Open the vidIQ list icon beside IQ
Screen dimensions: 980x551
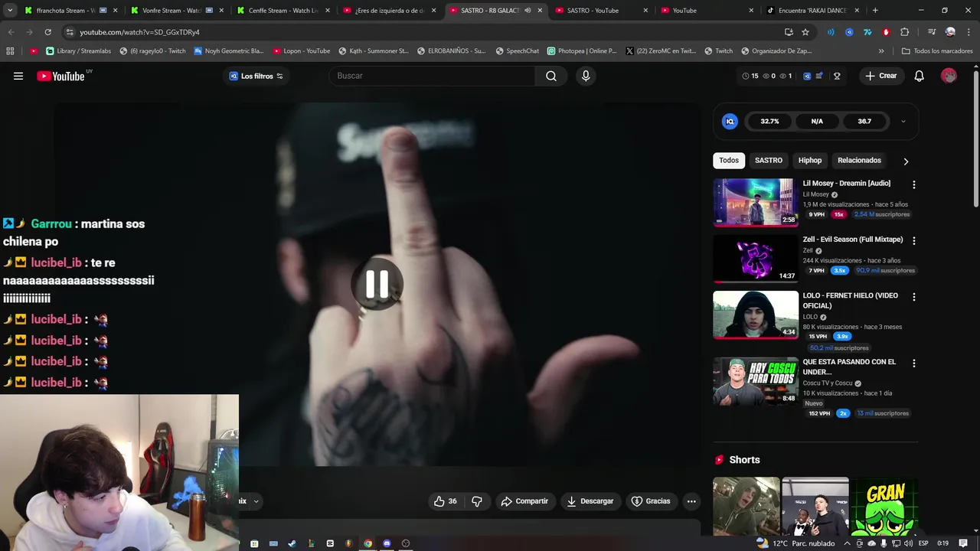pos(819,76)
